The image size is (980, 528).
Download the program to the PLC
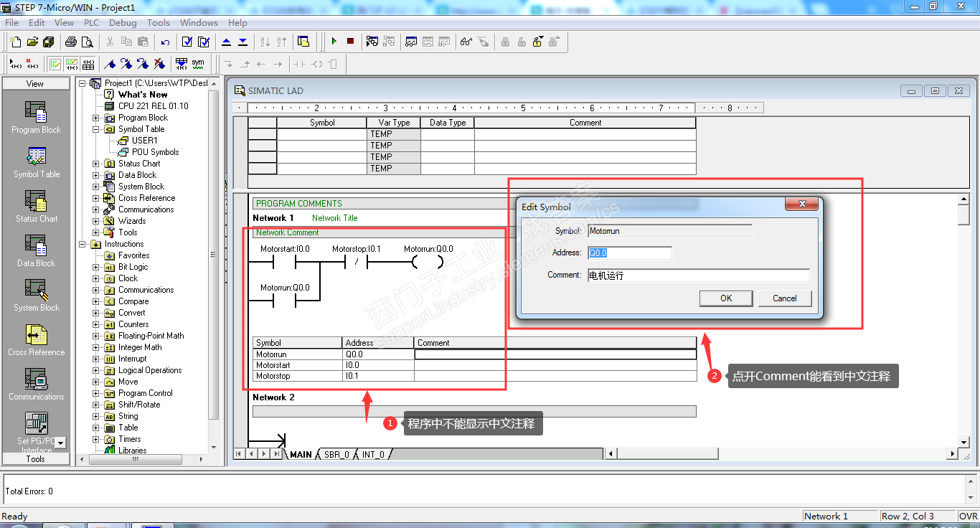(x=242, y=42)
